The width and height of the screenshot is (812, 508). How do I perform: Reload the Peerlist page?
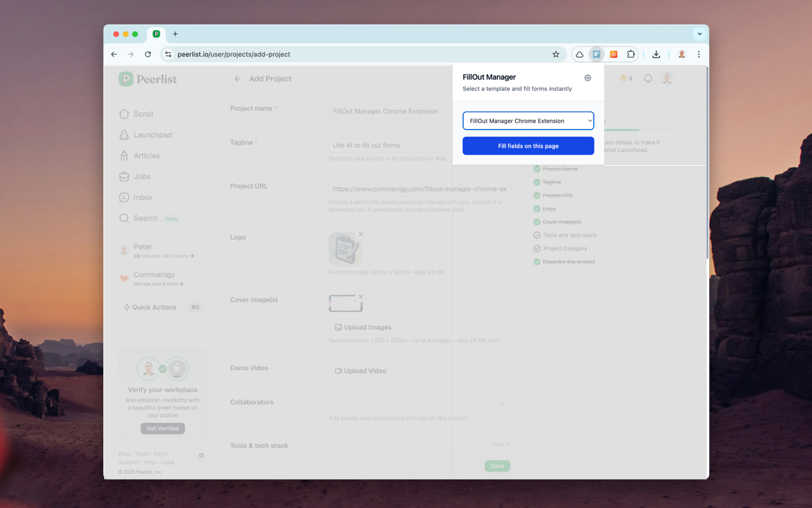pos(148,55)
